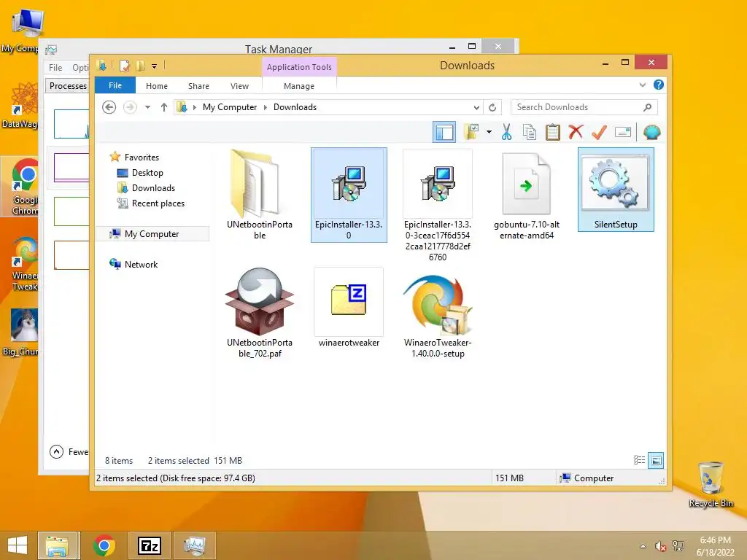Switch to details view via status bar icon

coord(639,460)
